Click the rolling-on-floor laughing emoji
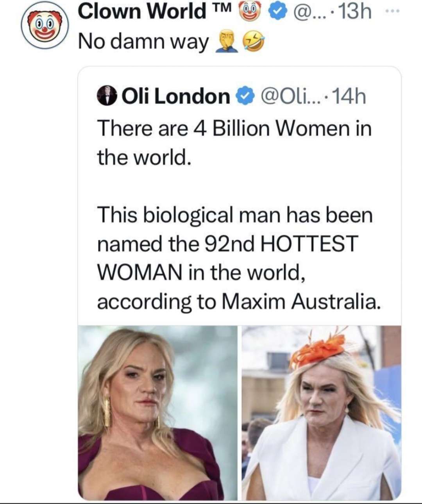 click(x=254, y=42)
